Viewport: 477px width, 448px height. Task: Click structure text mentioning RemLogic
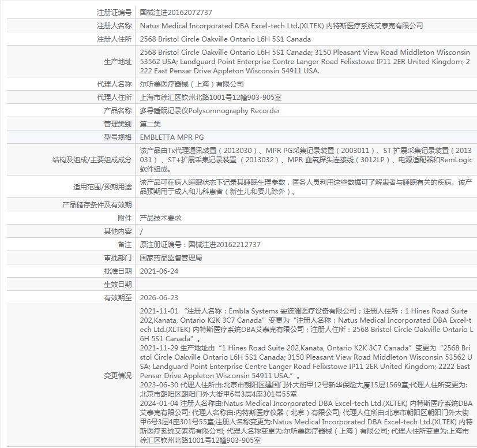pos(306,159)
